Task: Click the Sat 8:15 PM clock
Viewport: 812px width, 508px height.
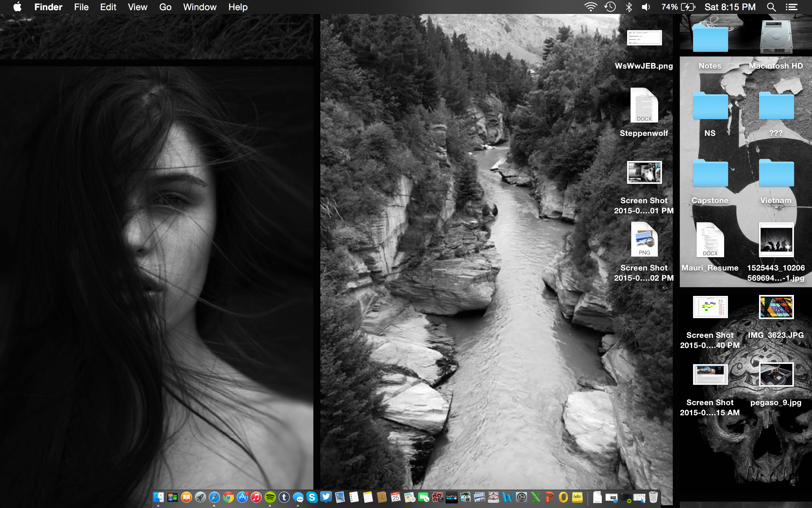Action: coord(730,7)
